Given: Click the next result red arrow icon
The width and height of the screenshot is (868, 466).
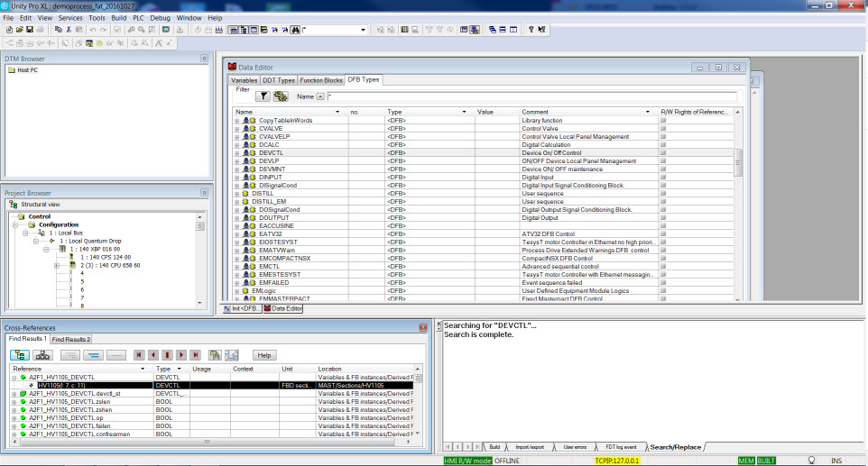Looking at the screenshot, I should [181, 355].
